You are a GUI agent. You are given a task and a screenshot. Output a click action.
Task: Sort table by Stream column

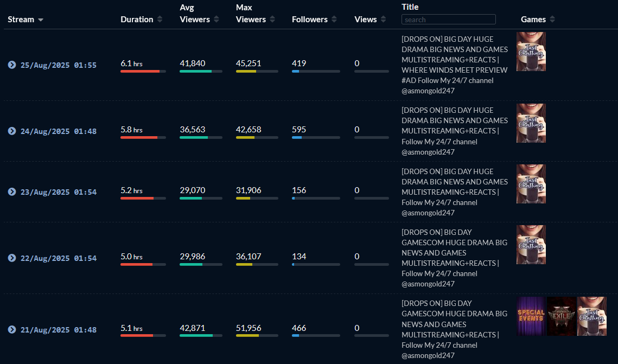click(26, 20)
